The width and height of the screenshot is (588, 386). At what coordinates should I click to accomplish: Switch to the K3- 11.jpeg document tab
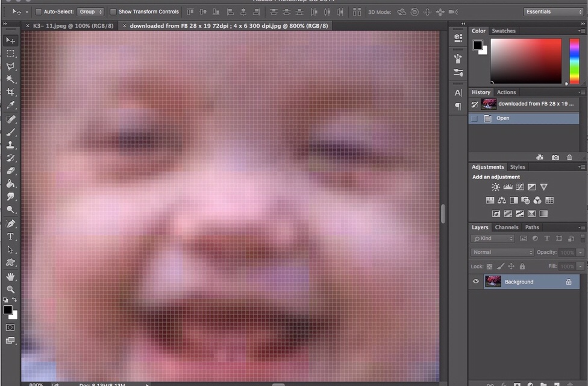[x=73, y=26]
